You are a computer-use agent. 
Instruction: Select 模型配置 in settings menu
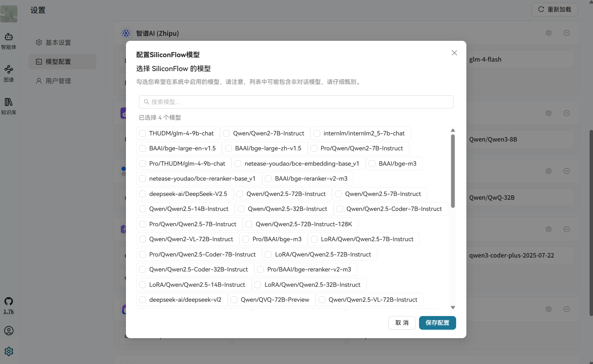pyautogui.click(x=62, y=62)
